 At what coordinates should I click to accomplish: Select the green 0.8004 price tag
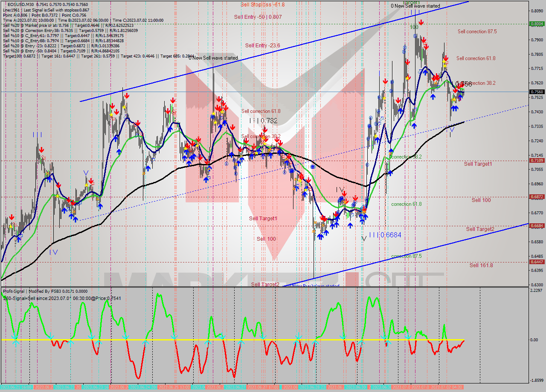click(537, 24)
